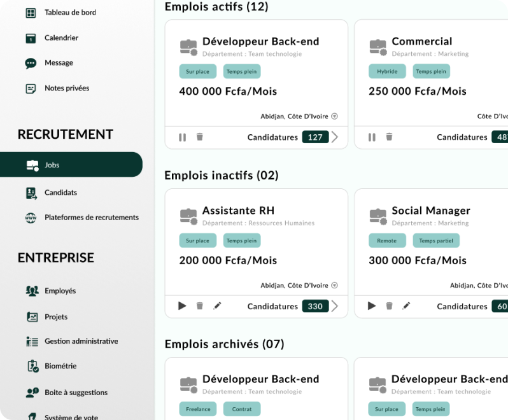Open the 127 candidatures chevron
Image resolution: width=508 pixels, height=420 pixels.
click(x=335, y=137)
